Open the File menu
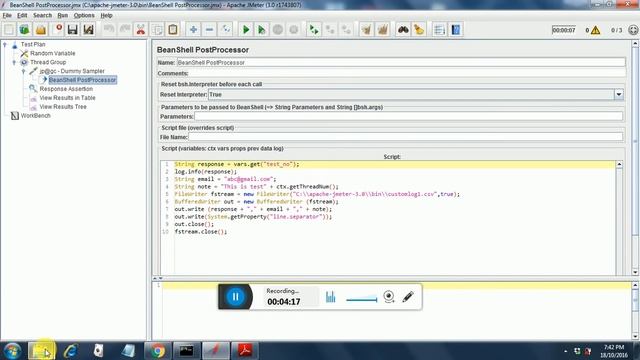This screenshot has width=640, height=360. (7, 15)
